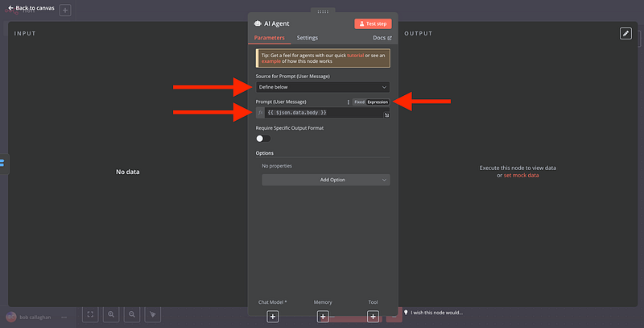The width and height of the screenshot is (644, 328).
Task: Click the set mock data link
Action: 521,175
